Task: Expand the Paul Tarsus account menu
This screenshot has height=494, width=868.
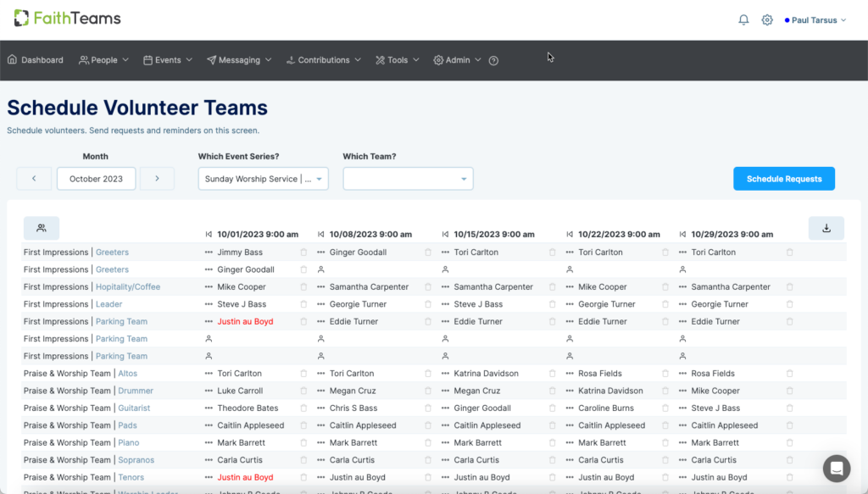Action: [x=815, y=19]
